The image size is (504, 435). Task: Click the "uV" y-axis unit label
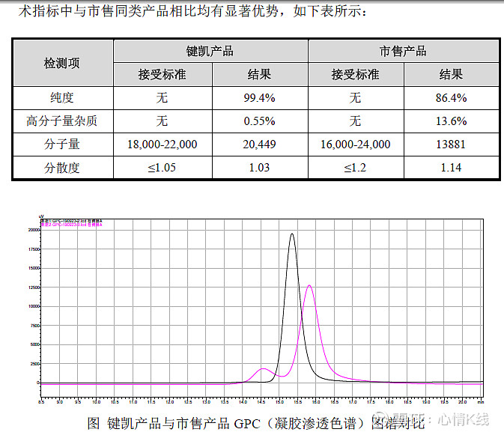41,216
